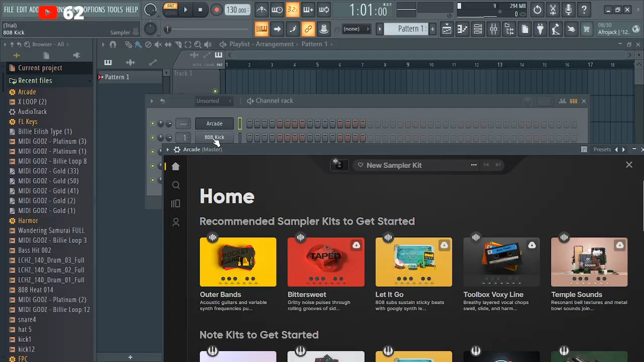Image resolution: width=644 pixels, height=362 pixels.
Task: Select Bass Hit 002 file
Action: pyautogui.click(x=34, y=250)
